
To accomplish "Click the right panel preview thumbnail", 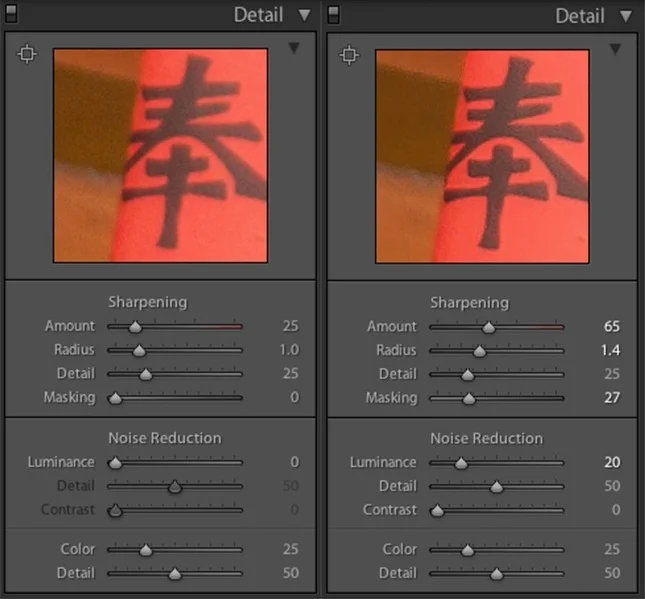I will pyautogui.click(x=482, y=156).
